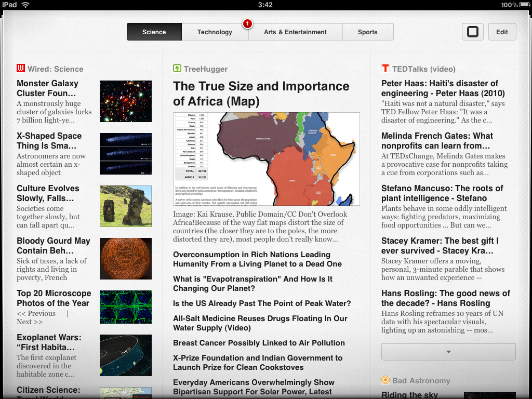This screenshot has height=399, width=532.
Task: Tap the red notification badge on Technology
Action: (x=247, y=24)
